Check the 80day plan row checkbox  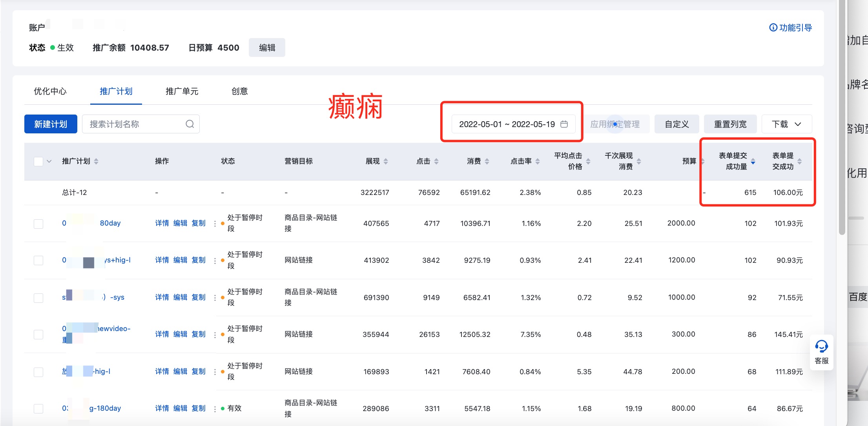coord(38,224)
